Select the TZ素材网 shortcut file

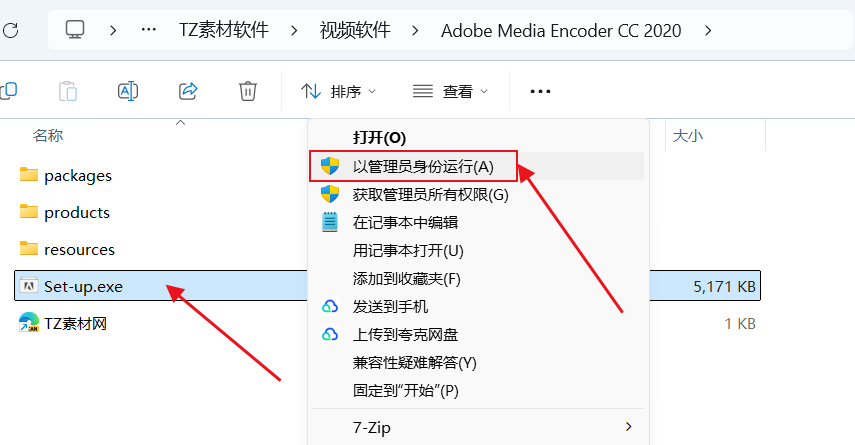coord(75,323)
